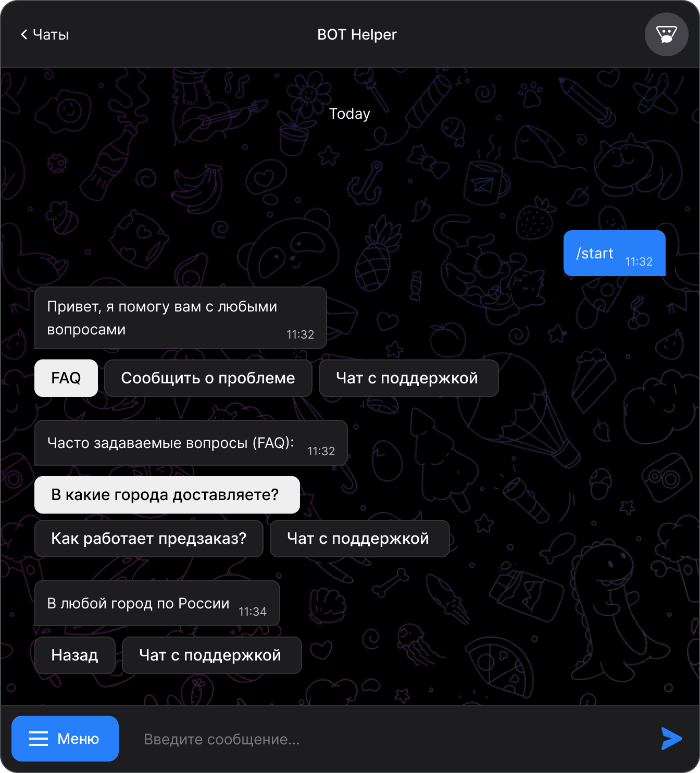Return to Чаты list label
Viewport: 700px width, 773px height.
tap(51, 34)
